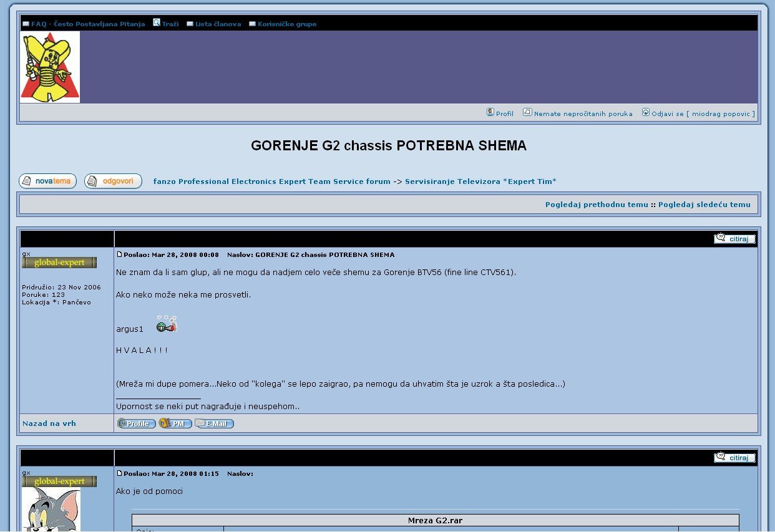Open Servisiranje Televizora *Expert Tim* section
Viewport: 775px width, 532px height.
pos(480,181)
